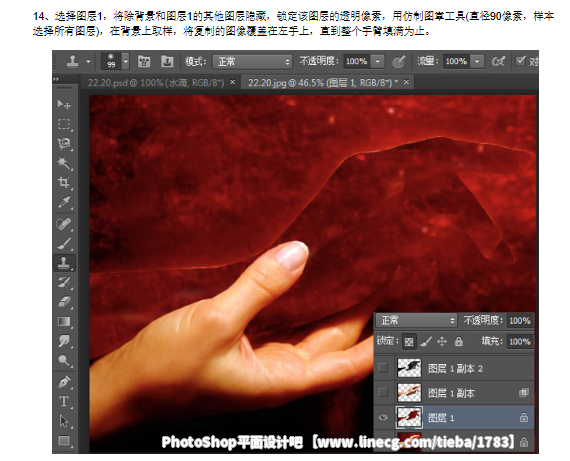Switch to the 22.20.psd document tab

(156, 83)
